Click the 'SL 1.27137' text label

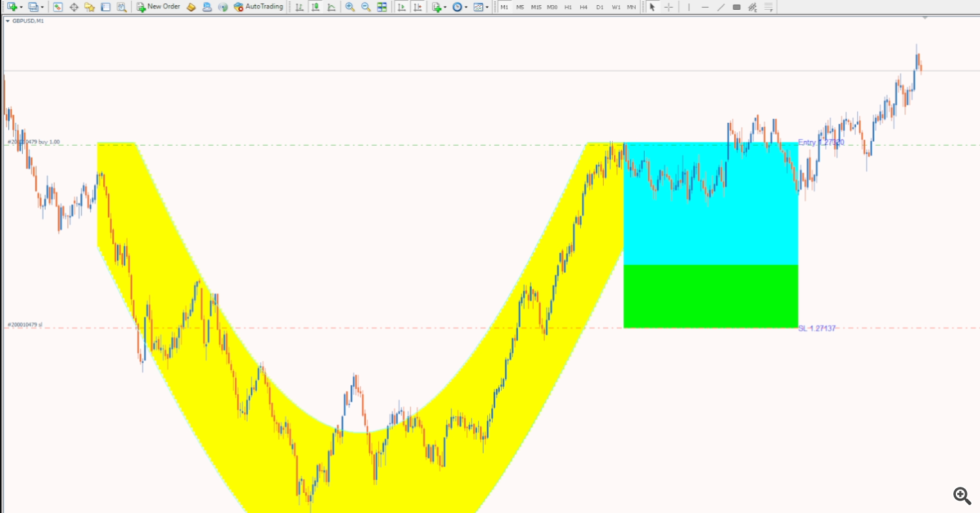click(817, 328)
